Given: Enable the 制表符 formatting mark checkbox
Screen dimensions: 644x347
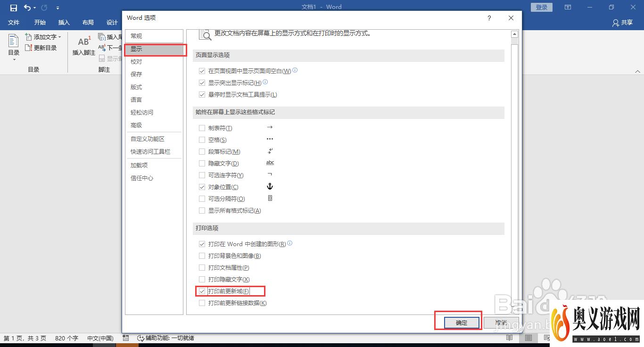Looking at the screenshot, I should 202,128.
